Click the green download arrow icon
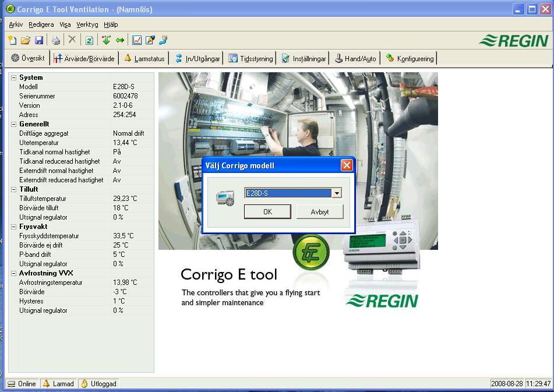The width and height of the screenshot is (554, 392). pyautogui.click(x=106, y=40)
